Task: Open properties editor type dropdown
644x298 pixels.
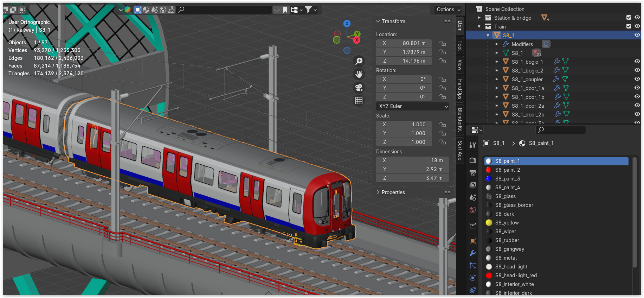Action: click(x=476, y=130)
